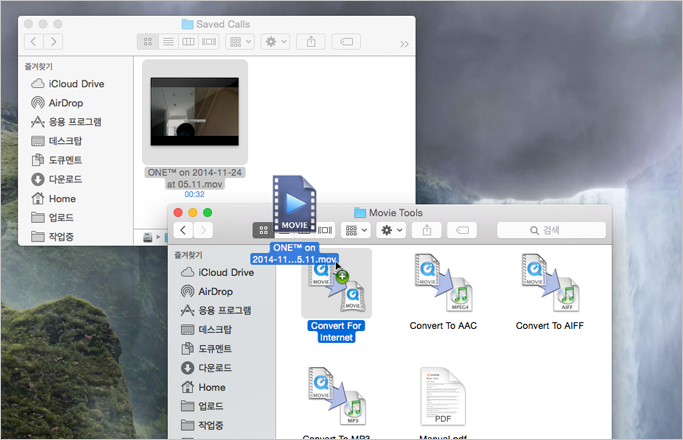This screenshot has height=440, width=683.
Task: Switch Movie Tools window to icon view
Action: [x=263, y=230]
